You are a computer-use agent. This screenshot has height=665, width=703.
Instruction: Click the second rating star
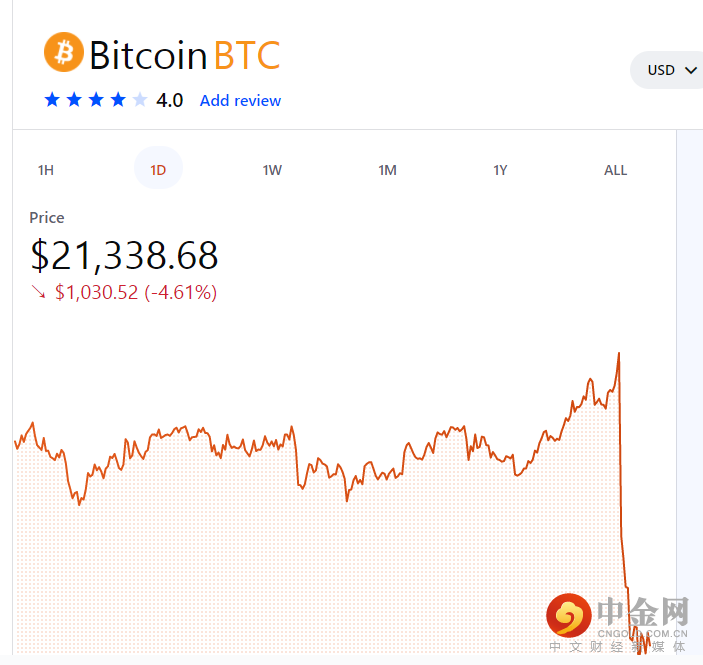coord(74,100)
